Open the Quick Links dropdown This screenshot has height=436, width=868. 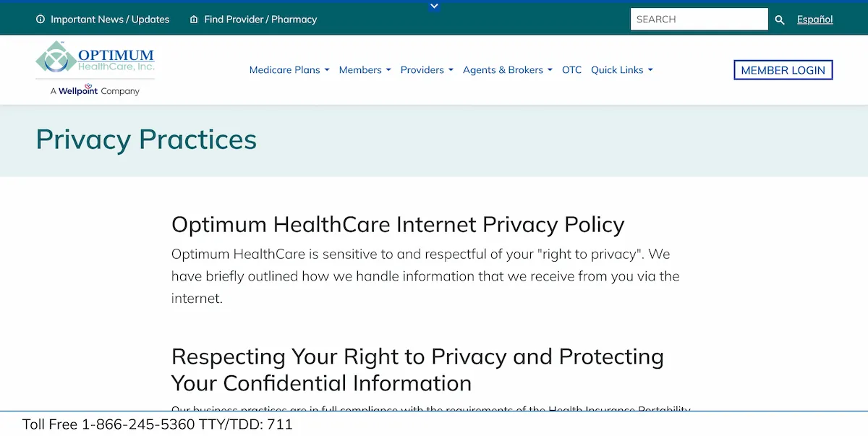(x=622, y=70)
